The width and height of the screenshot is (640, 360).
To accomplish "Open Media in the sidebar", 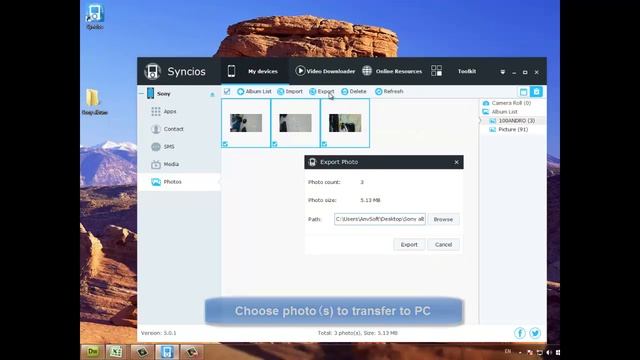I will [x=171, y=164].
